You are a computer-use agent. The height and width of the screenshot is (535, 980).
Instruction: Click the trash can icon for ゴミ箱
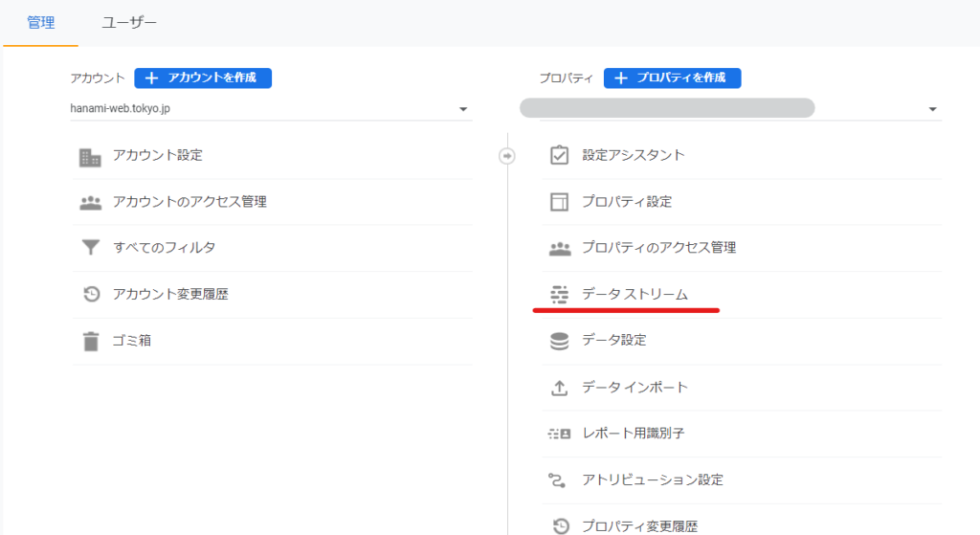click(x=90, y=341)
